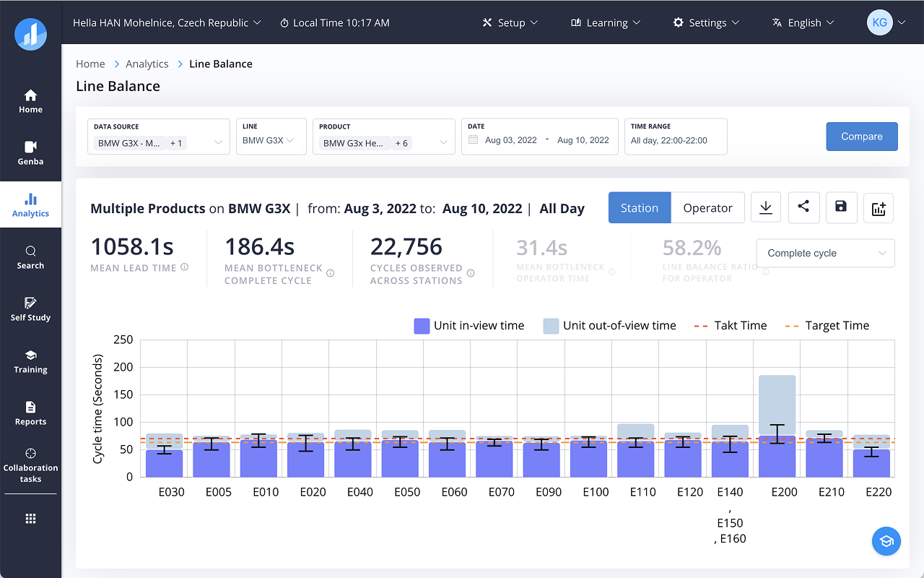Image resolution: width=924 pixels, height=578 pixels.
Task: Click the tall E200 bar in chart
Action: (777, 426)
